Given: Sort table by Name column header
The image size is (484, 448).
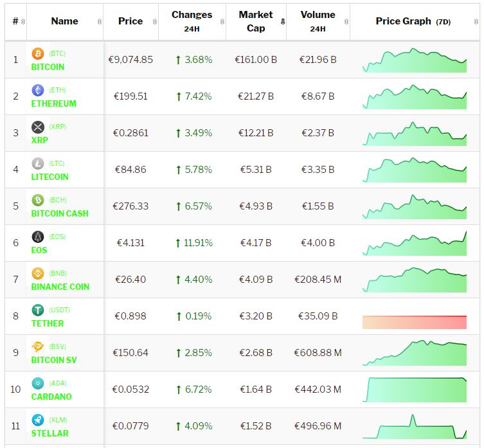Looking at the screenshot, I should pyautogui.click(x=64, y=21).
